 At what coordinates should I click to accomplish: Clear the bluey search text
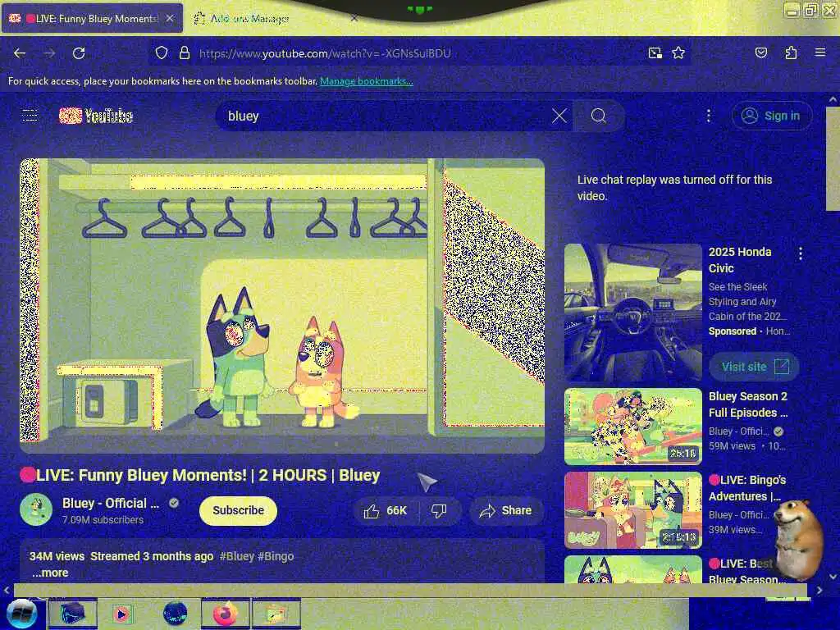click(x=559, y=116)
